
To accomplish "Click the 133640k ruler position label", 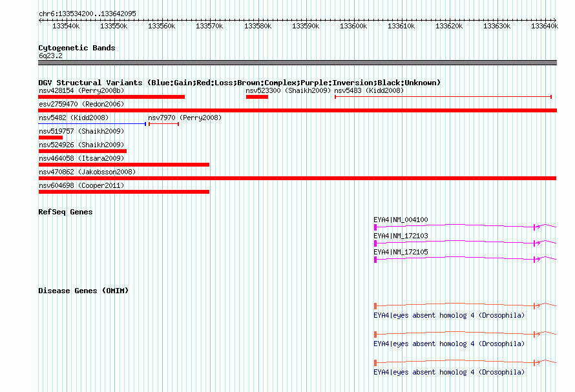I will point(545,26).
